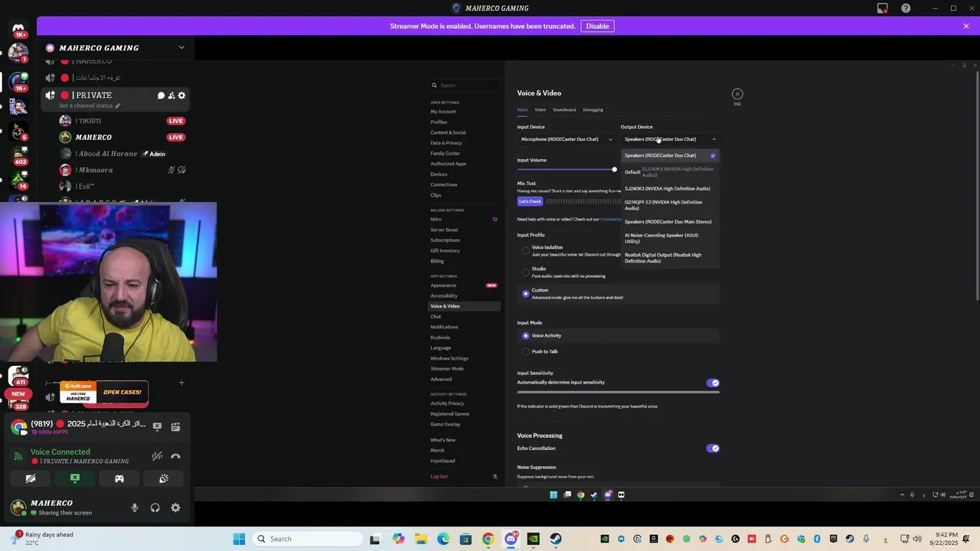This screenshot has width=980, height=551.
Task: Expand MAHERCO GAMING server menu chevron
Action: 181,47
